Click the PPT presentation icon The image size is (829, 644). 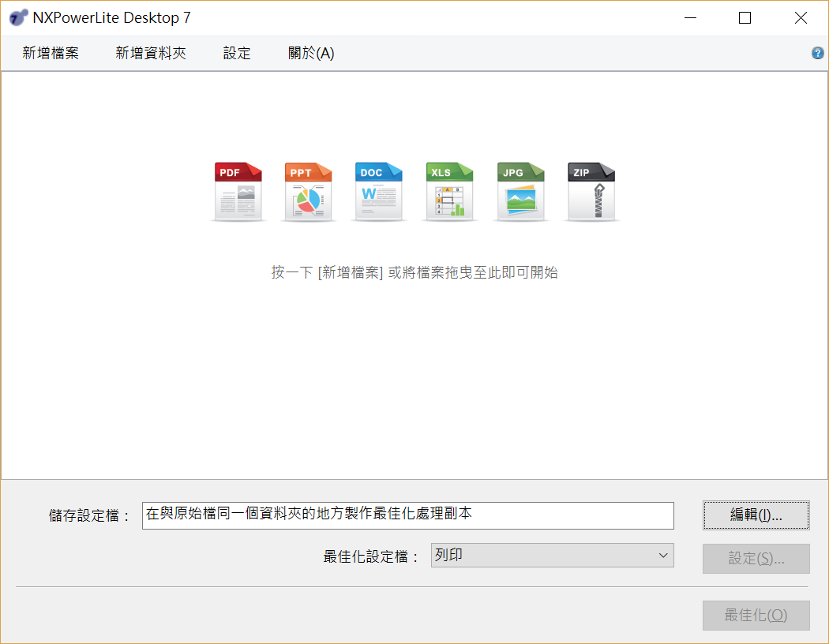pos(309,192)
